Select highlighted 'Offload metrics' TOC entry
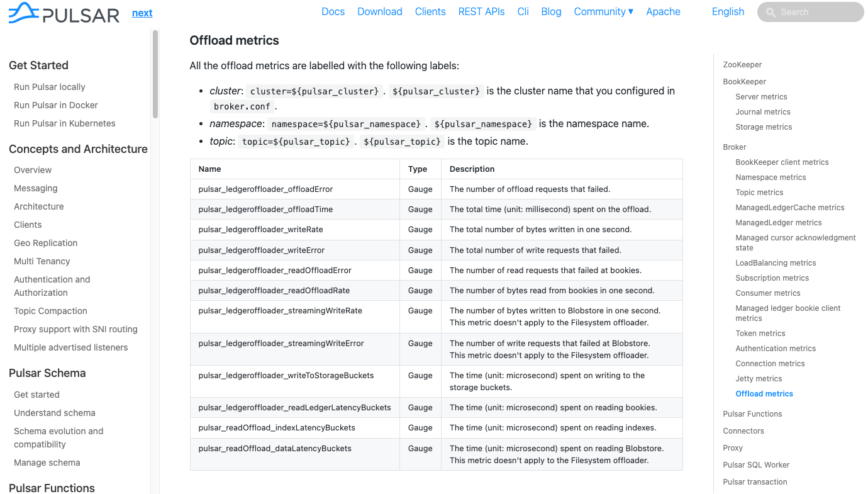 (x=764, y=394)
